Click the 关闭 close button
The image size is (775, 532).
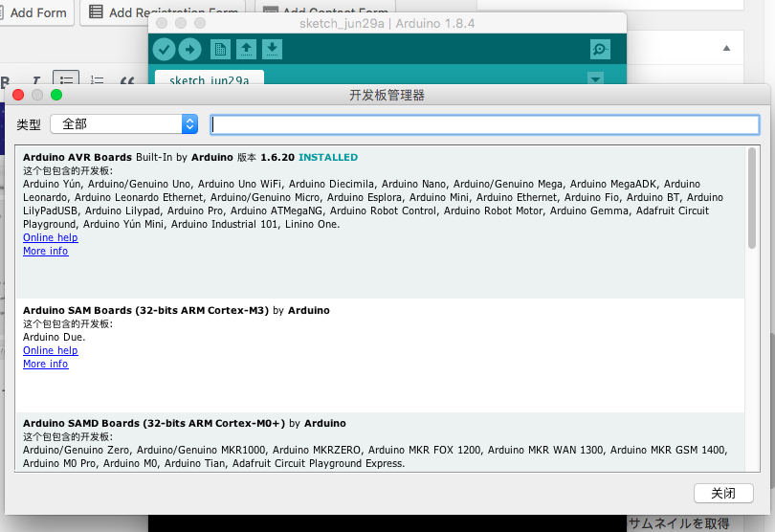[x=723, y=493]
